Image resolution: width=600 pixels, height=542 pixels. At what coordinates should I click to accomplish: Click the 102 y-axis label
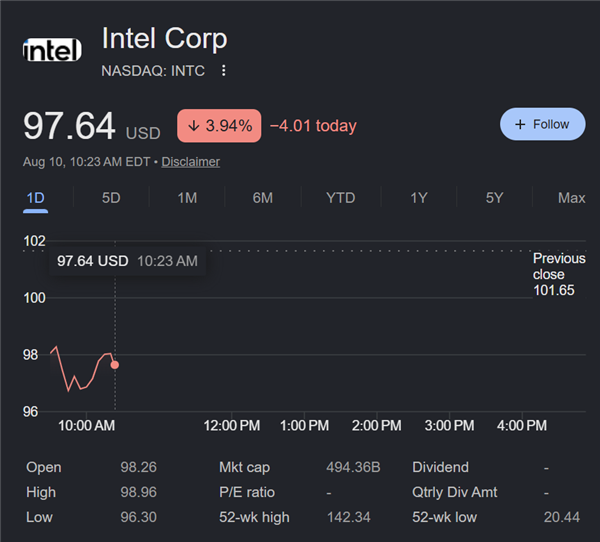point(34,241)
